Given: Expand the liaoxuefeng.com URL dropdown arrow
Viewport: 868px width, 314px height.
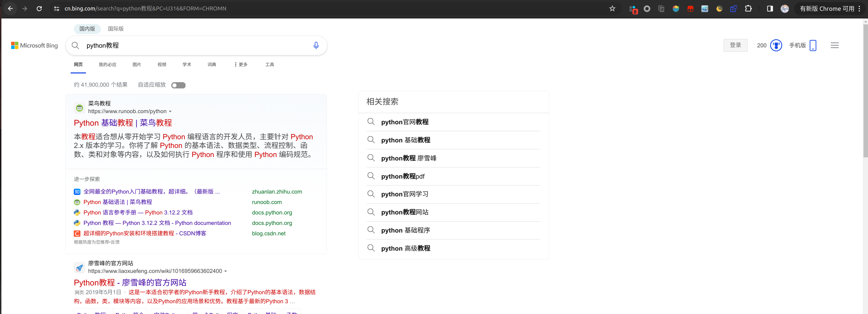Looking at the screenshot, I should tap(226, 271).
